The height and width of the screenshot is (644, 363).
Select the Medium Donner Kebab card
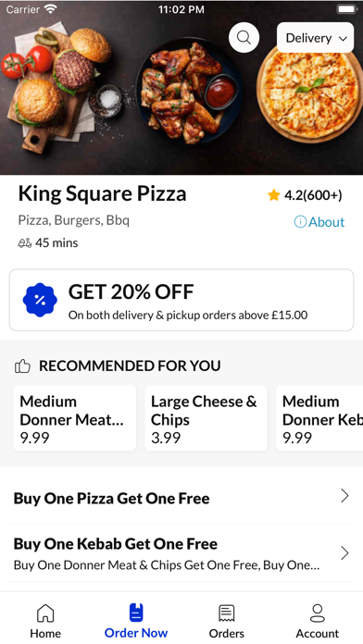click(319, 418)
